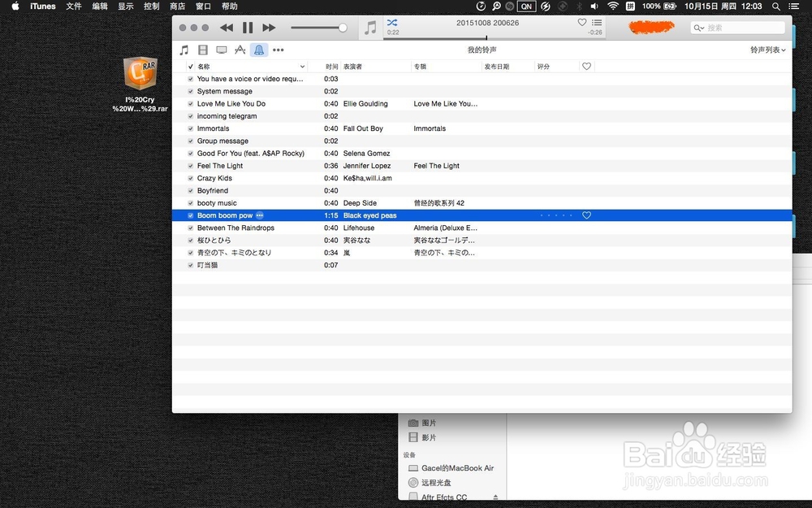This screenshot has width=812, height=508.
Task: Click the QN input method indicator
Action: (527, 7)
